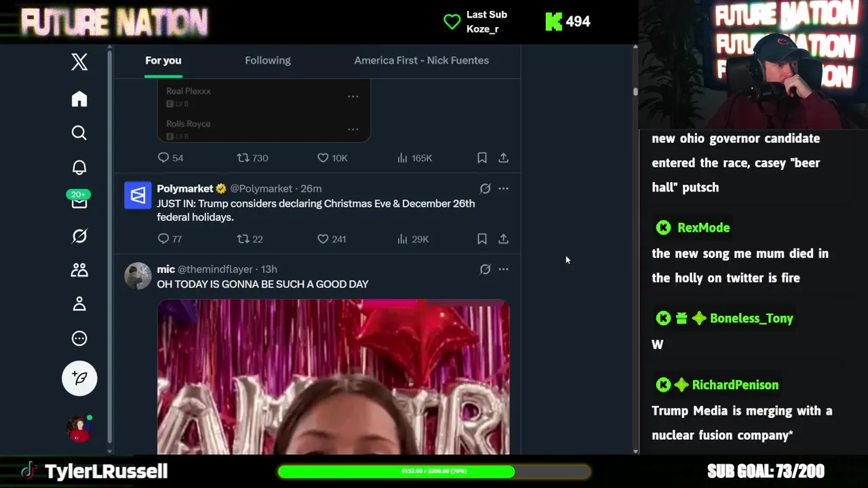This screenshot has width=868, height=488.
Task: Open @Polymarket handle link
Action: [261, 188]
